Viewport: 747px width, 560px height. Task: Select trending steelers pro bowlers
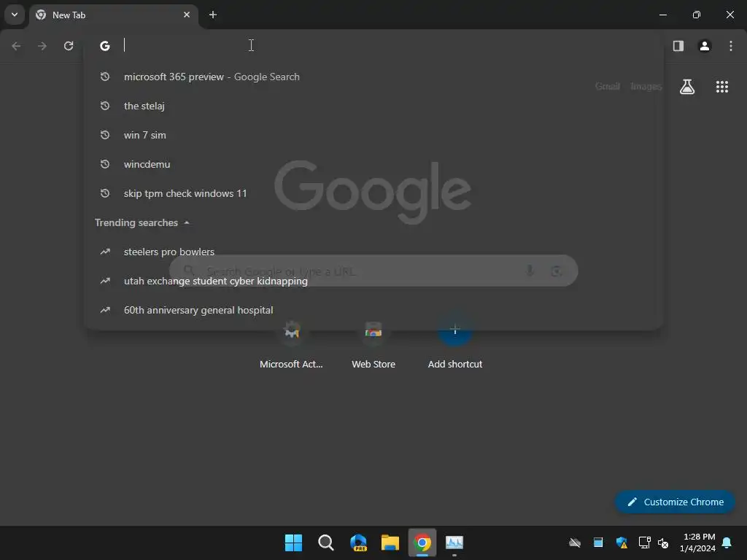373,252
